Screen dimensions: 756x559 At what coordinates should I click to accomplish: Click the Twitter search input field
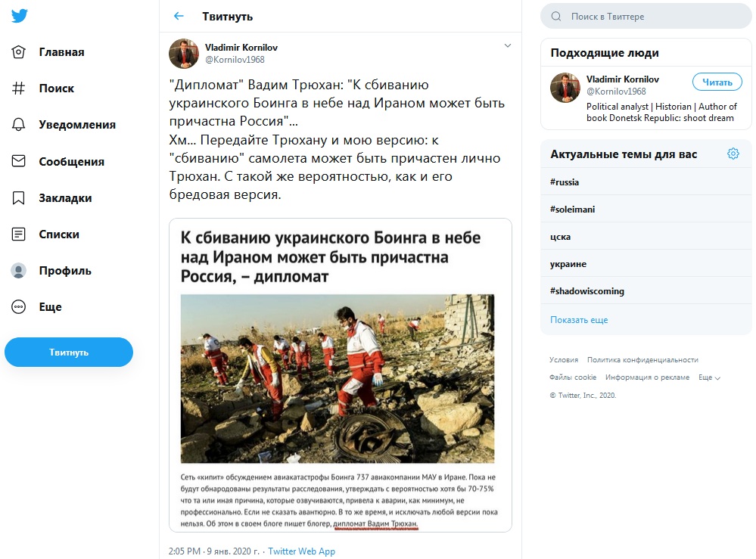tap(655, 16)
